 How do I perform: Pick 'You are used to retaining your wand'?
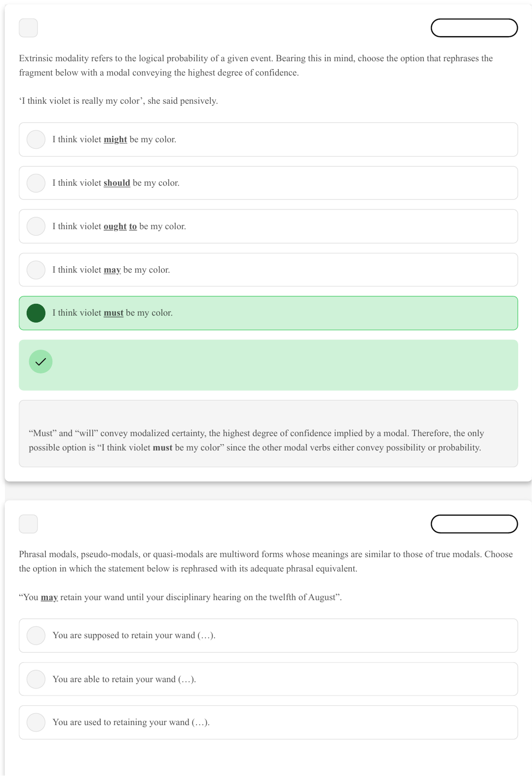(x=36, y=723)
